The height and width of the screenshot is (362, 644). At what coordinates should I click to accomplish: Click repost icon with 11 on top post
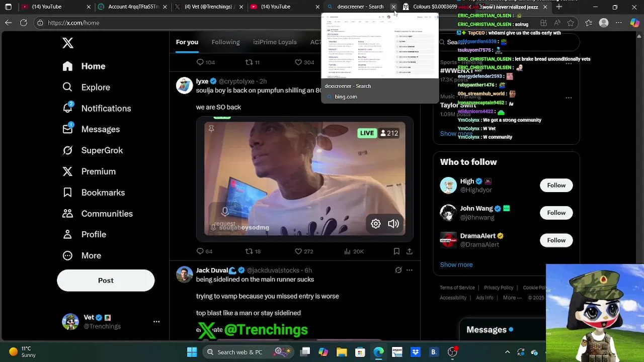(x=249, y=62)
